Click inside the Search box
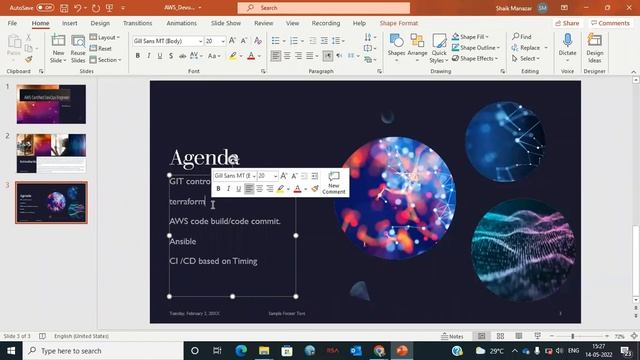640x360 pixels. pos(324,8)
